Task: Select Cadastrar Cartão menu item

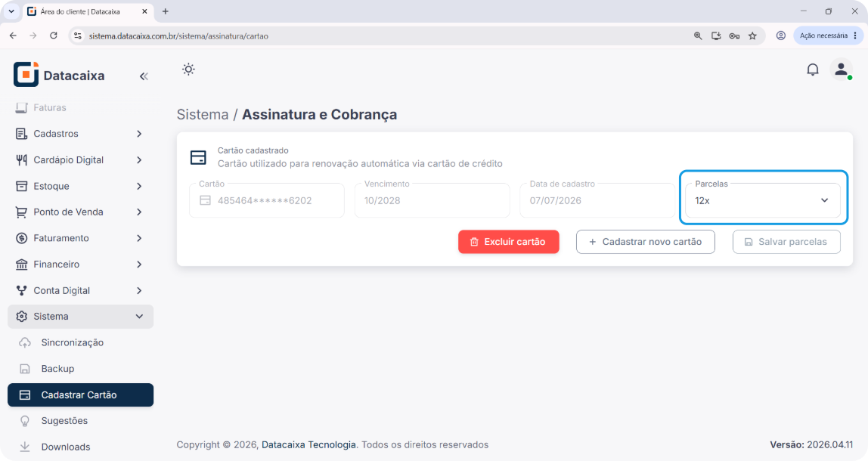Action: (x=80, y=395)
